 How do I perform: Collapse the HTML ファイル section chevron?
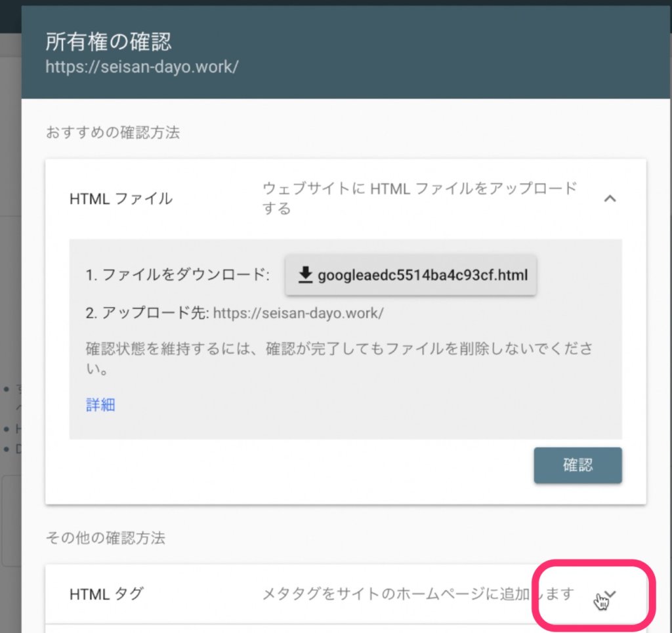(x=610, y=198)
